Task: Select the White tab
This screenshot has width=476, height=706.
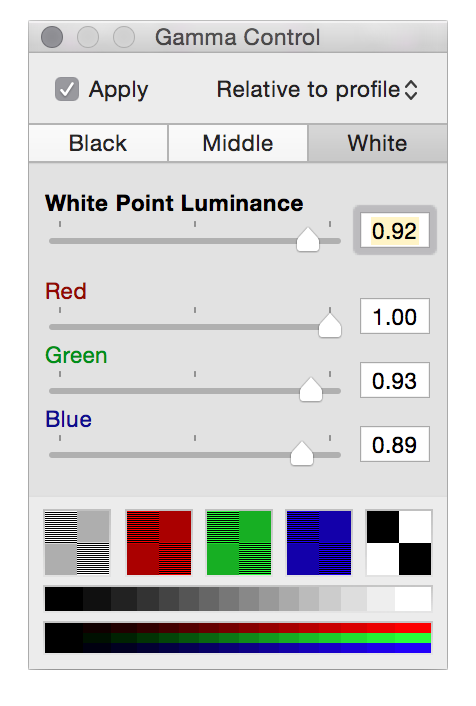Action: click(x=377, y=143)
